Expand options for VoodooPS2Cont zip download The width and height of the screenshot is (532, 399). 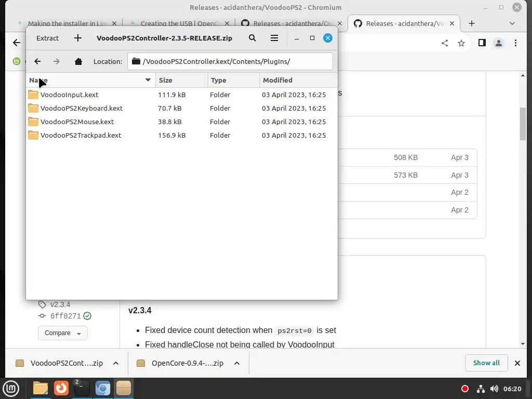[x=116, y=363]
